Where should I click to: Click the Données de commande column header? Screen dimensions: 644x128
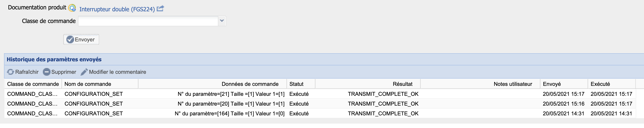pos(250,84)
